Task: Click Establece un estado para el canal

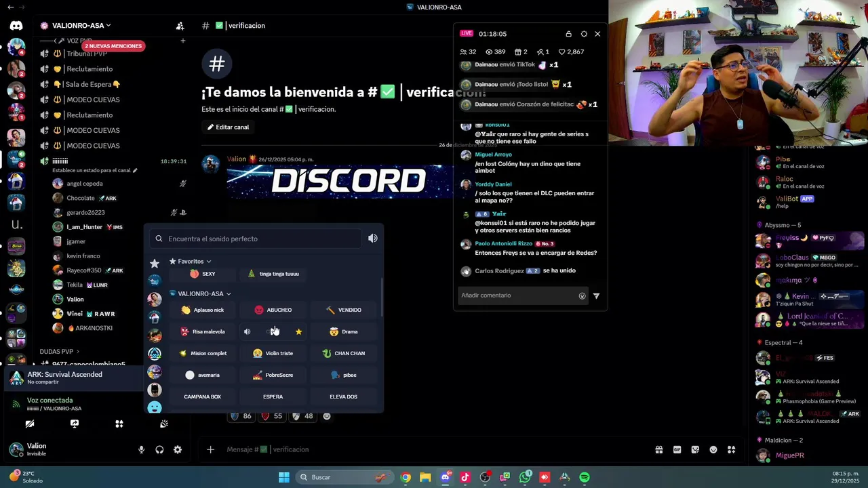Action: point(95,170)
